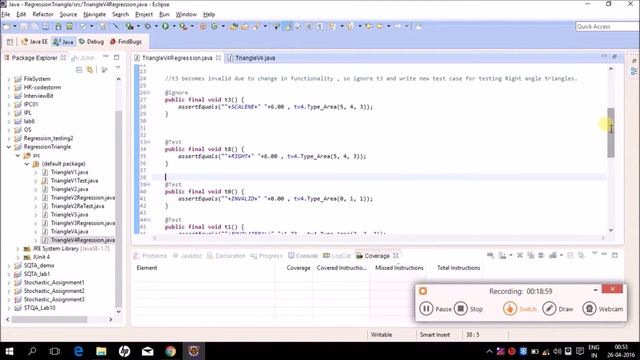The width and height of the screenshot is (640, 360).
Task: Click the green Run button in toolbar
Action: pyautogui.click(x=165, y=27)
